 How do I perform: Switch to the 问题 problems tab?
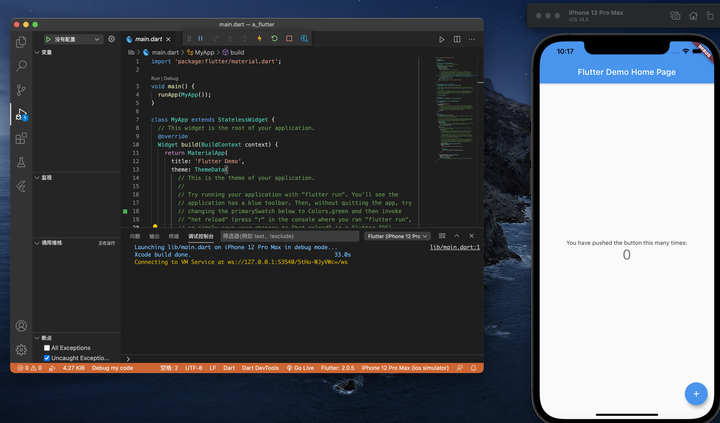[135, 236]
